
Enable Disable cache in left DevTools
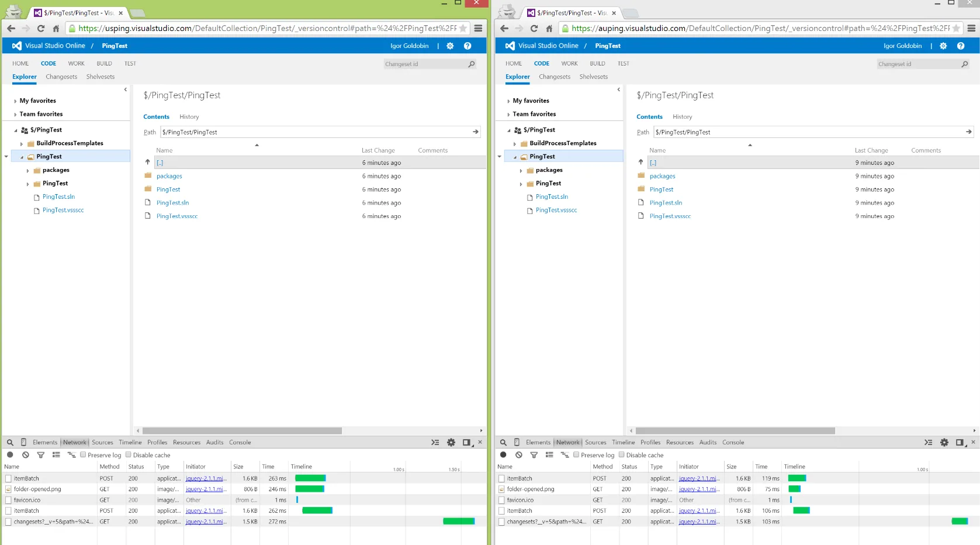(129, 454)
